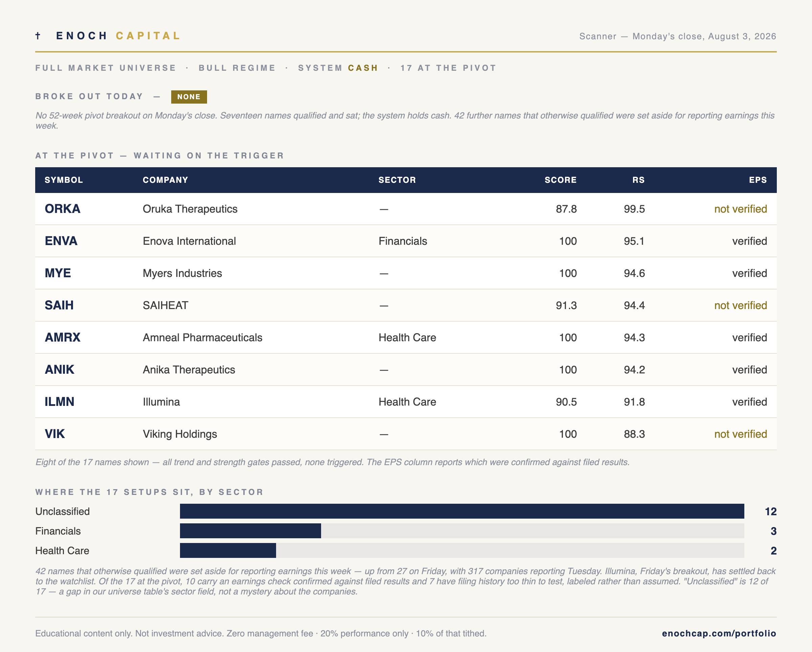Click the Financials count 3
Viewport: 812px width, 652px height.
773,531
